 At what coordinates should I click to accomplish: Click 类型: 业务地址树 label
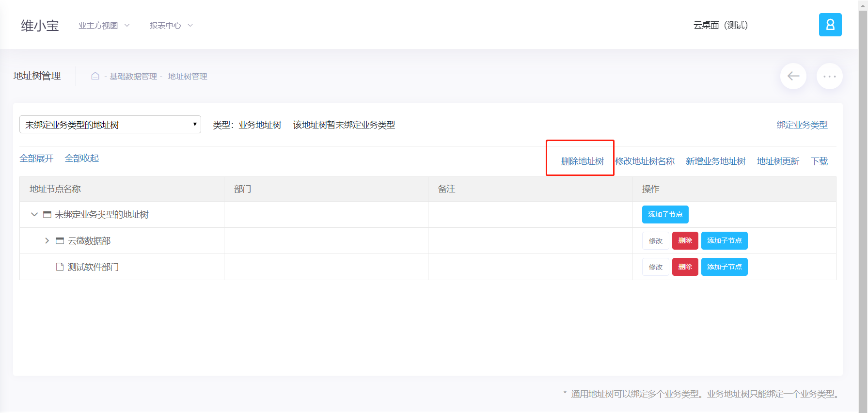point(247,125)
